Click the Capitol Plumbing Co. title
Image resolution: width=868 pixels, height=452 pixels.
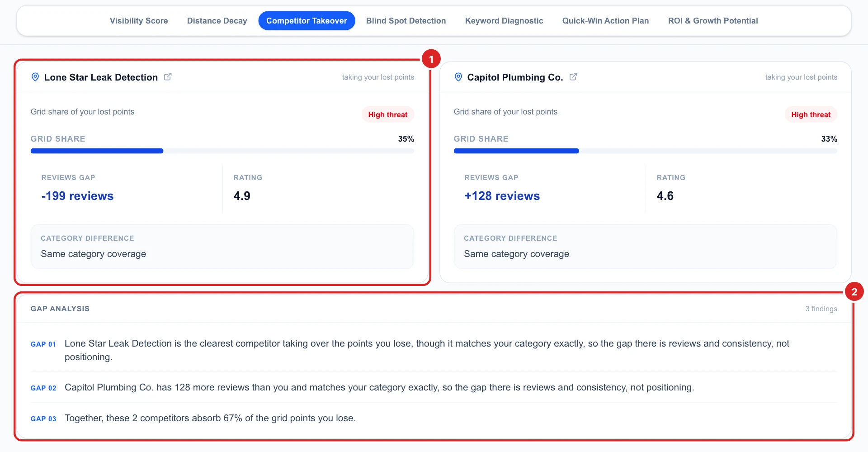(x=515, y=77)
